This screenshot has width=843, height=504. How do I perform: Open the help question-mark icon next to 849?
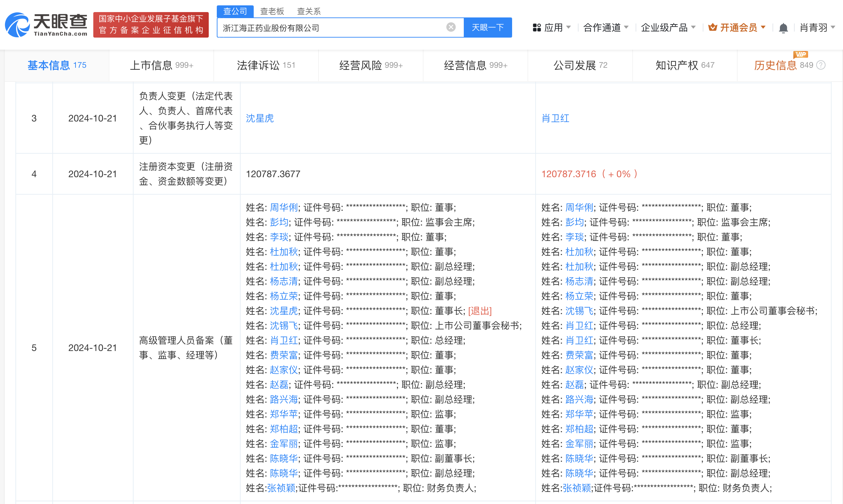(821, 65)
